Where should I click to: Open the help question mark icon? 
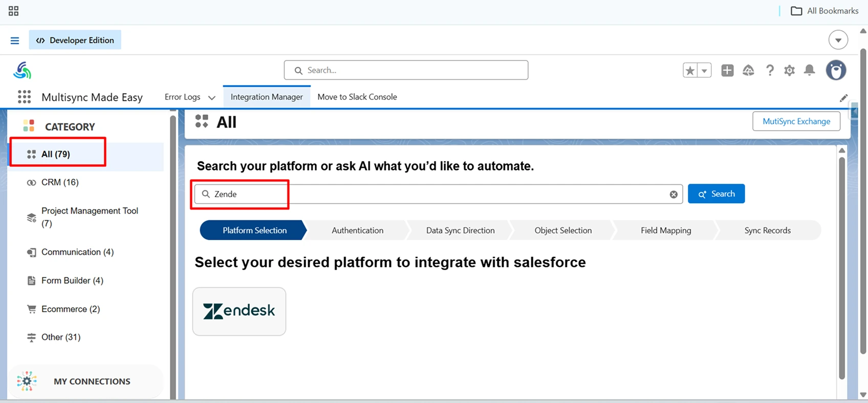click(x=770, y=70)
